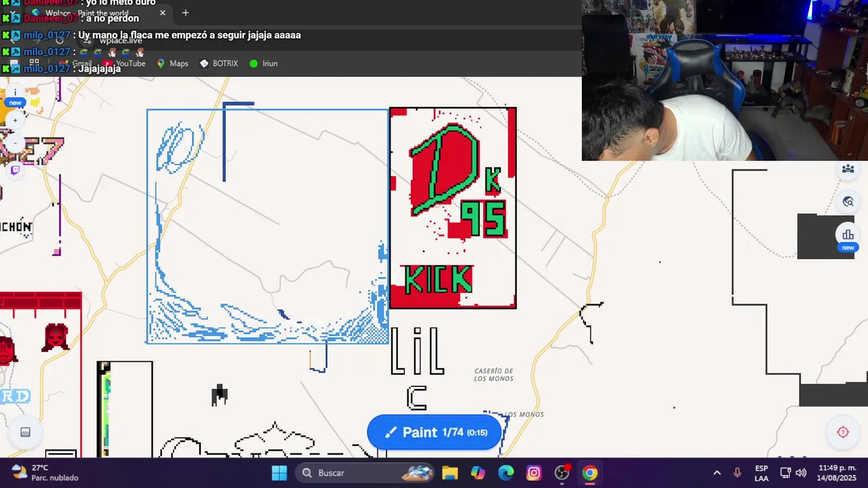Open the Gmail bookmark
Screen dimensions: 868x488
pyautogui.click(x=75, y=63)
